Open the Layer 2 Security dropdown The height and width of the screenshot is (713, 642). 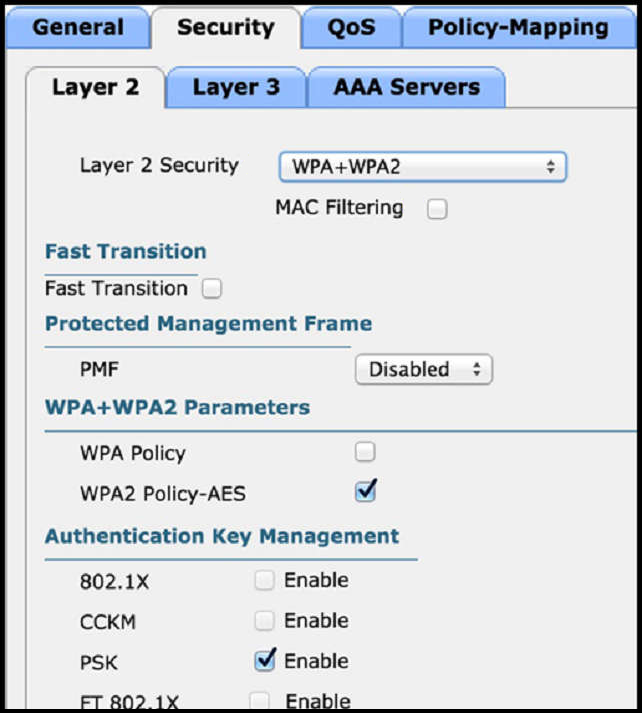(423, 167)
